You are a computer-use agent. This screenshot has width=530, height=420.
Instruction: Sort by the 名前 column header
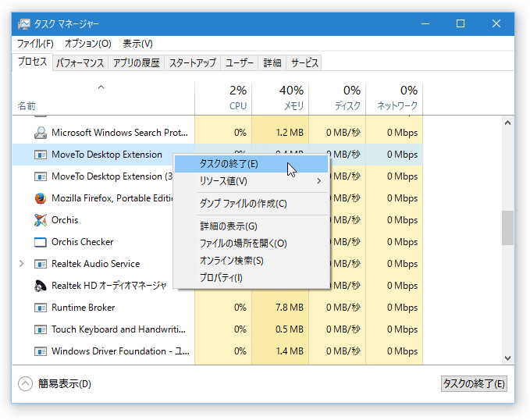[104, 98]
